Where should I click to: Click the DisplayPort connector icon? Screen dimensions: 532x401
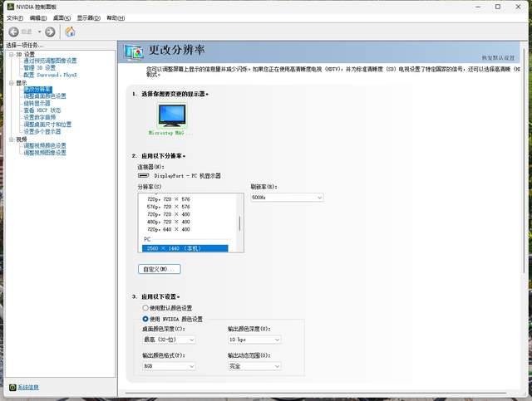pos(143,175)
